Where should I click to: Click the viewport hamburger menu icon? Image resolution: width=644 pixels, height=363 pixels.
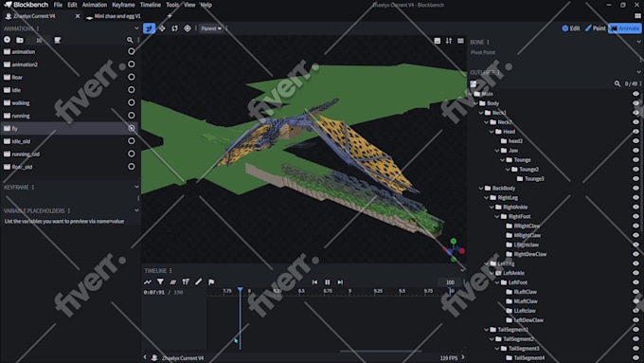pos(460,41)
